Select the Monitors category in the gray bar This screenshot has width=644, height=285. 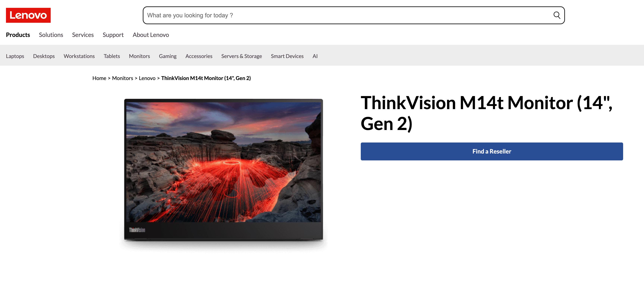pyautogui.click(x=140, y=56)
